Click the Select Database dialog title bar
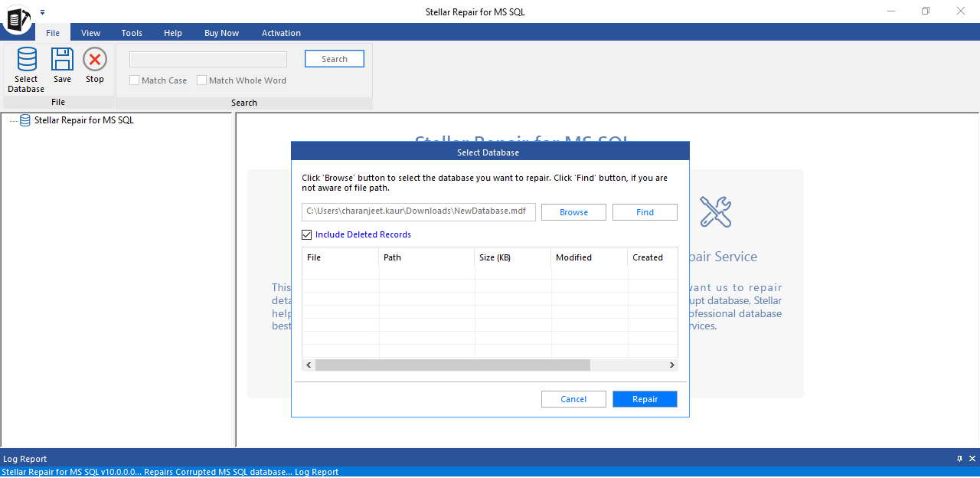Image resolution: width=980 pixels, height=478 pixels. pyautogui.click(x=490, y=152)
